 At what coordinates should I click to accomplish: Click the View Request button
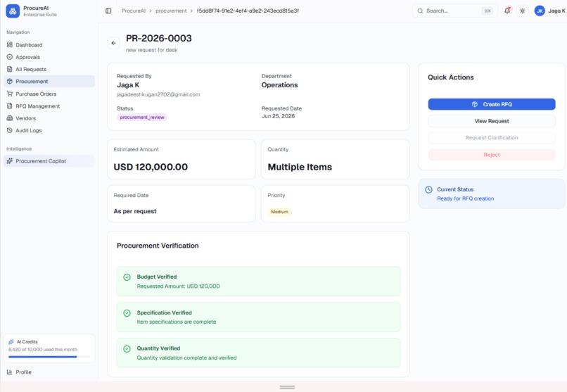point(492,121)
